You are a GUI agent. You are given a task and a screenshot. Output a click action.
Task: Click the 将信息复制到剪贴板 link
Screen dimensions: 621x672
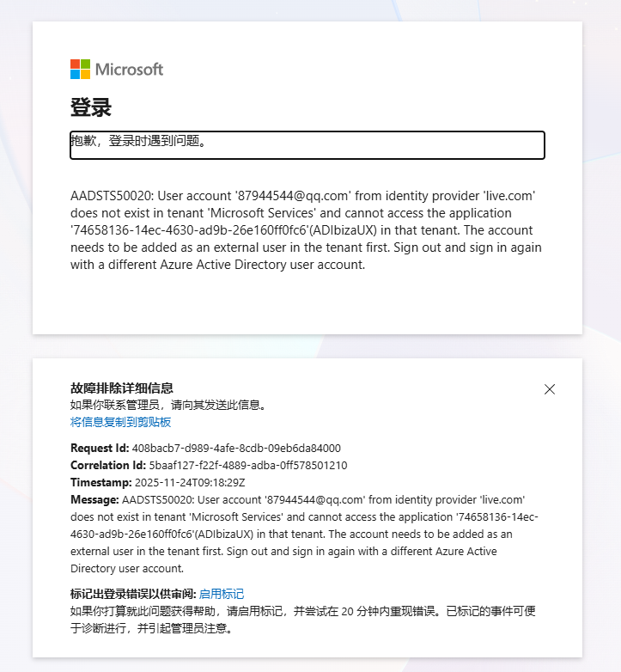(x=121, y=422)
